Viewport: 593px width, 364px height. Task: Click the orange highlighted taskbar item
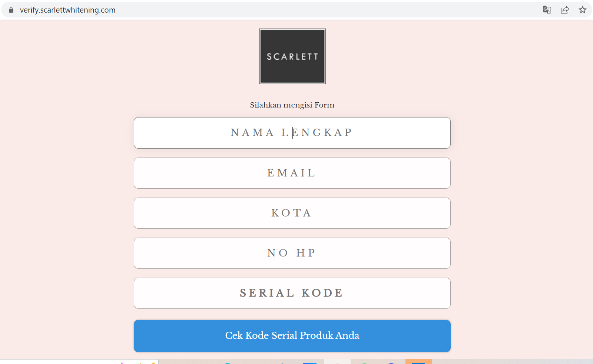click(x=418, y=361)
